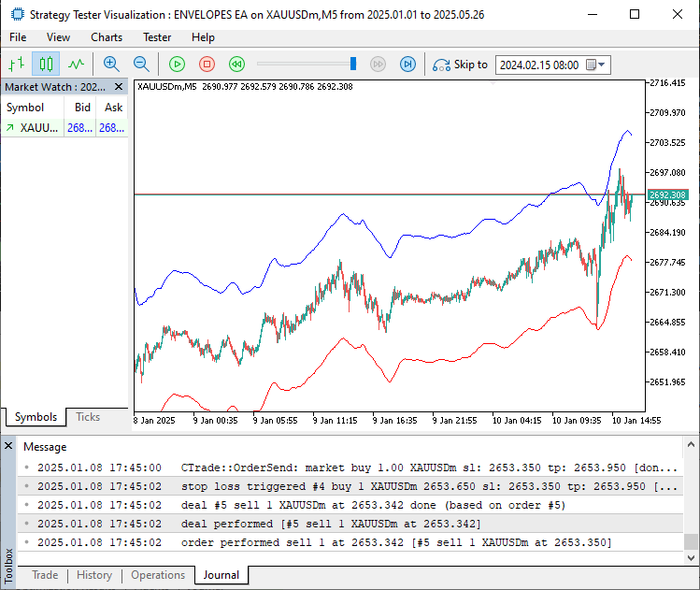Switch to the Ticks tab
This screenshot has height=590, width=700.
point(88,417)
